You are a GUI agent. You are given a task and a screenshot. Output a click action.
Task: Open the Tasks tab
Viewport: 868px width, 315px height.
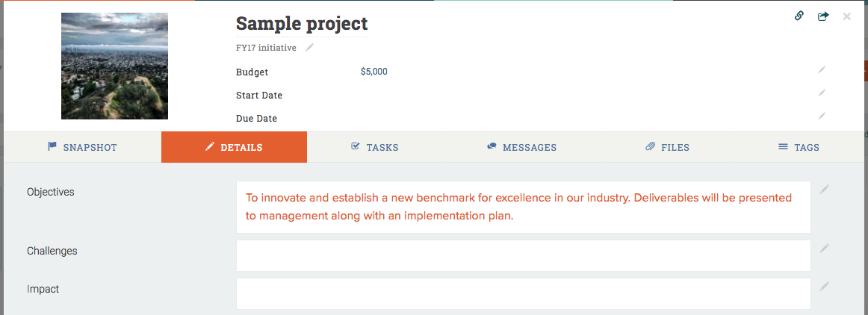[x=375, y=147]
